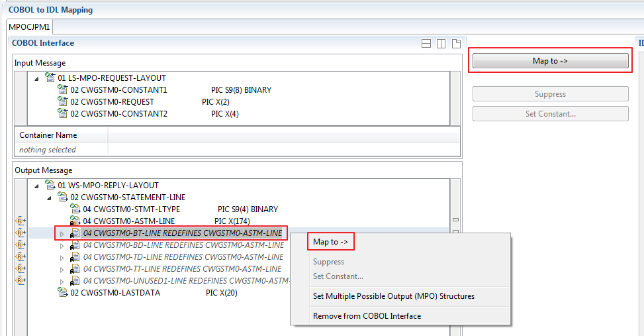Click the document icon of CWGSTM0-BD-LINE
The image size is (644, 336).
coord(75,245)
